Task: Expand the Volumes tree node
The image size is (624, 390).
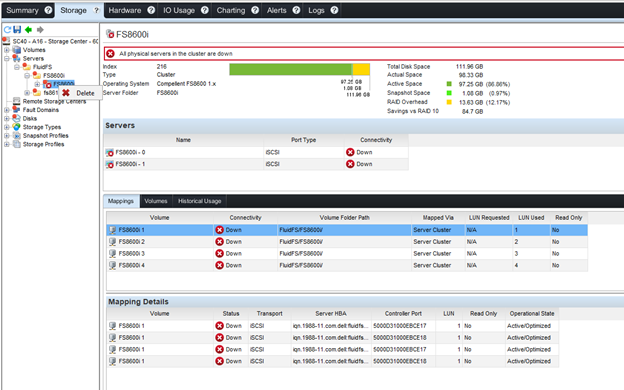Action: tap(7, 50)
